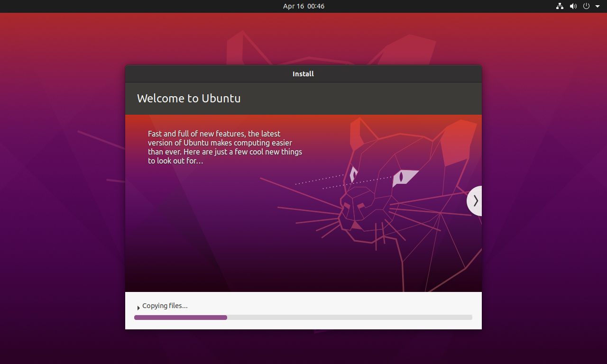Click the slideshow description paragraph
607x364 pixels.
[x=225, y=147]
